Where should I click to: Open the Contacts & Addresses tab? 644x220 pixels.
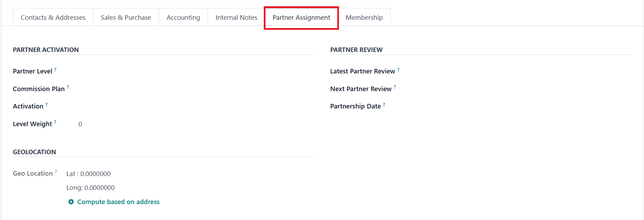[53, 17]
